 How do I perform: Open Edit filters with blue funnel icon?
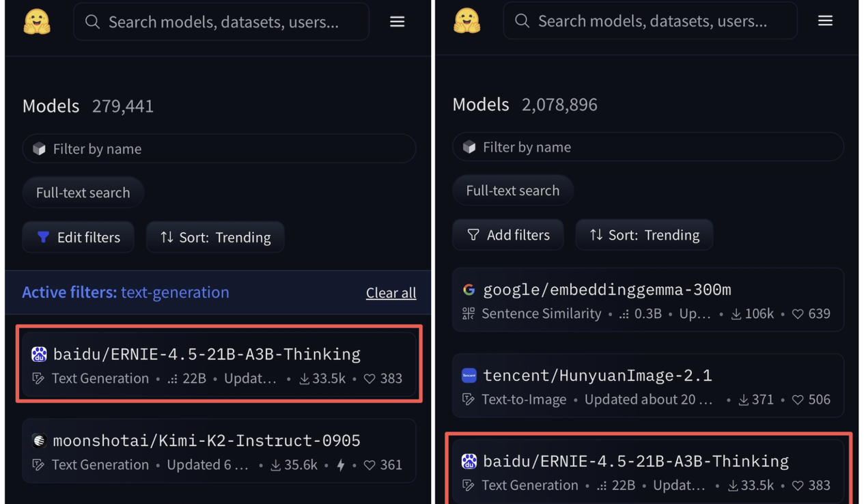click(x=79, y=237)
